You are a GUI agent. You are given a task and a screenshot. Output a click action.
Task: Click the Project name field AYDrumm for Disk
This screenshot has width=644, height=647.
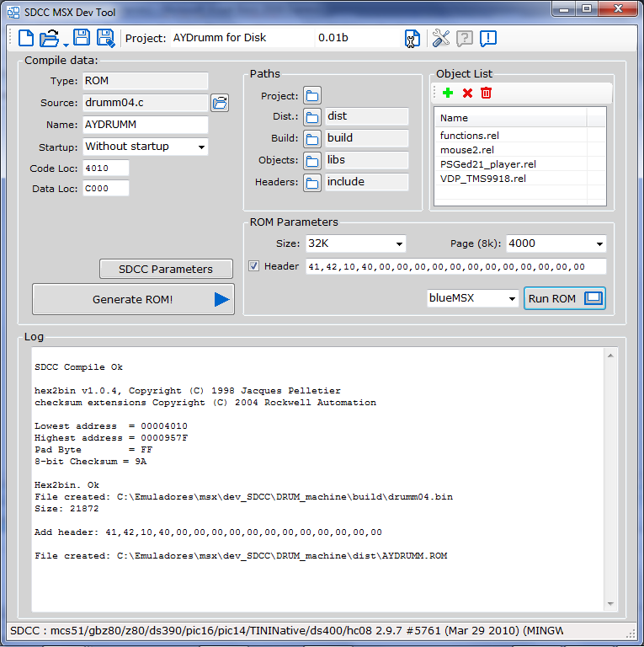point(242,38)
